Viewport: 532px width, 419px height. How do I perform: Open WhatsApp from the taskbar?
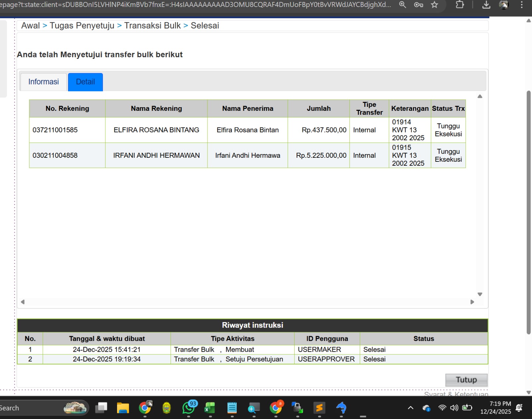click(x=189, y=408)
